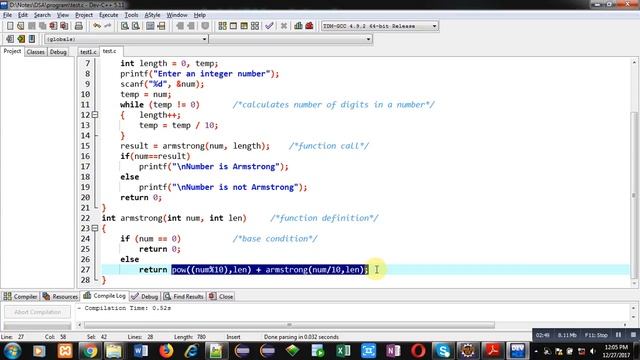The image size is (640, 360).
Task: Open Skype from the taskbar
Action: click(x=443, y=351)
